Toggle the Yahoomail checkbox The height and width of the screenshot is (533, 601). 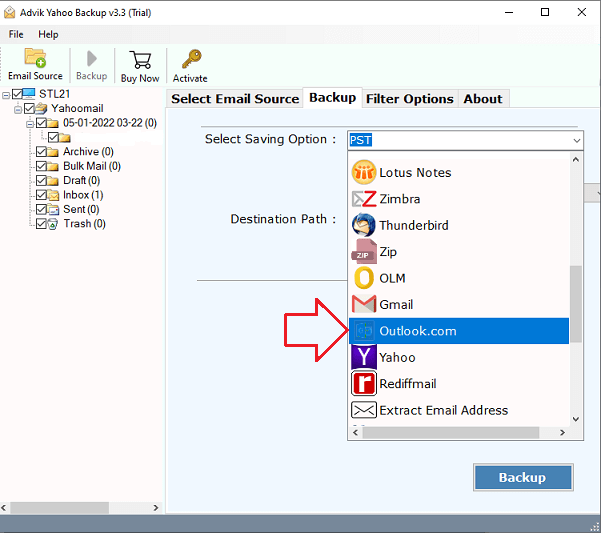click(29, 108)
